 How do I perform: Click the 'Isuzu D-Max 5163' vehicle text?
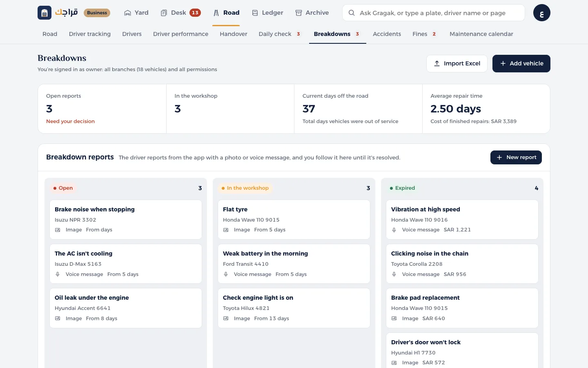tap(78, 264)
